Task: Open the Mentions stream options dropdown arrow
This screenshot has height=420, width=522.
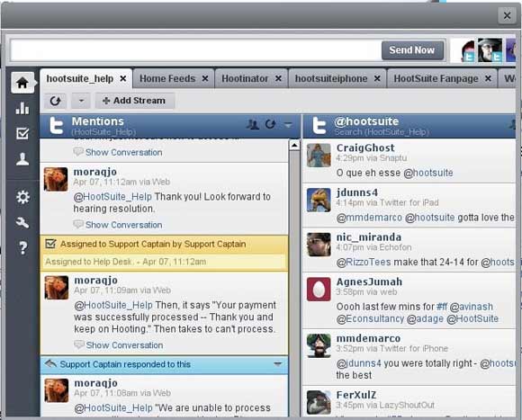Action: click(x=288, y=125)
